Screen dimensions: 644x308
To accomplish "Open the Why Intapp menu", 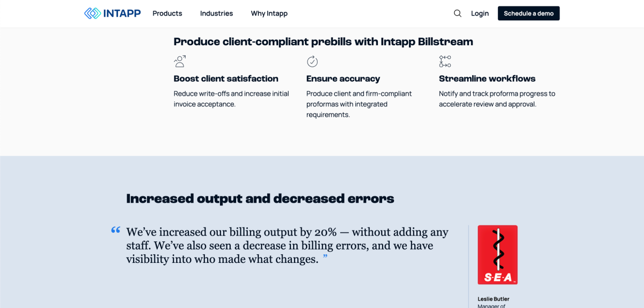I will click(x=269, y=13).
